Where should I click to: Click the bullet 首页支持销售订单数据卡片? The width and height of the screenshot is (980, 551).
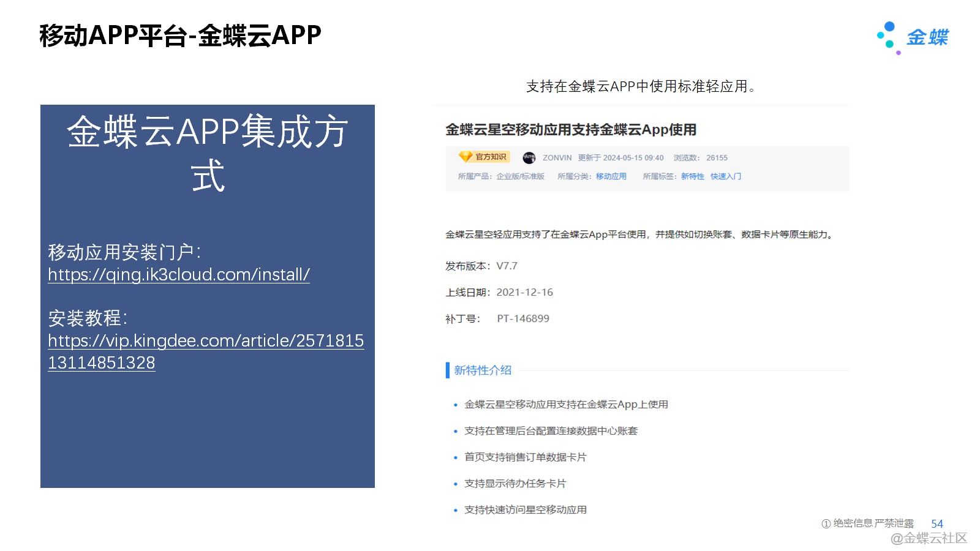pos(525,457)
